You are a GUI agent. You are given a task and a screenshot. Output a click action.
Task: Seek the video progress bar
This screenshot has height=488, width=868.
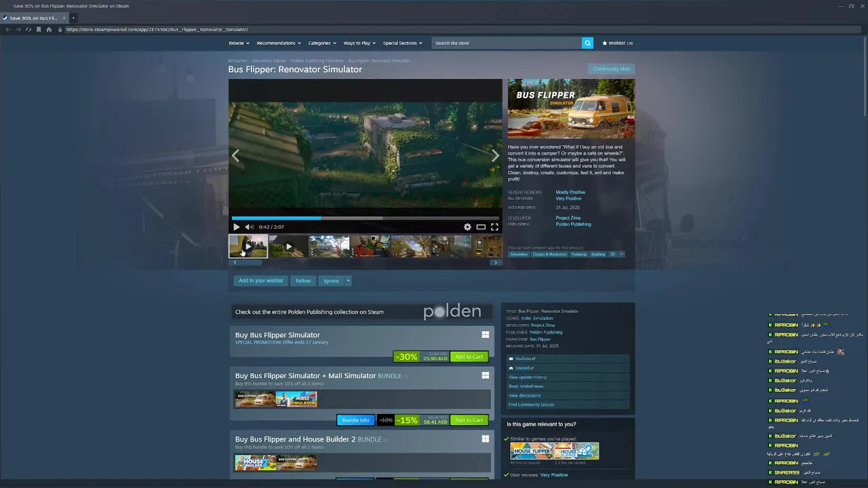pyautogui.click(x=365, y=218)
